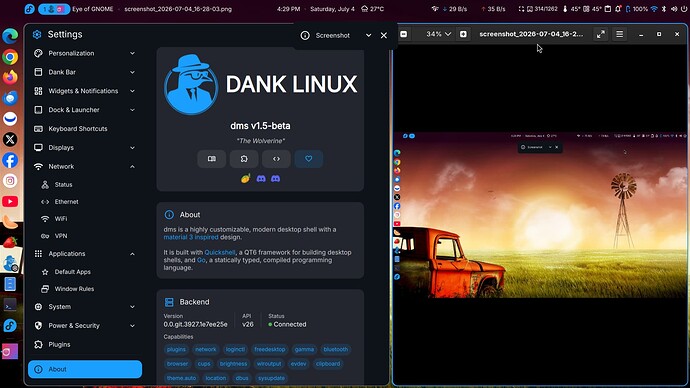
Task: Click the workspace indicator pill in top bar
Action: (54, 9)
